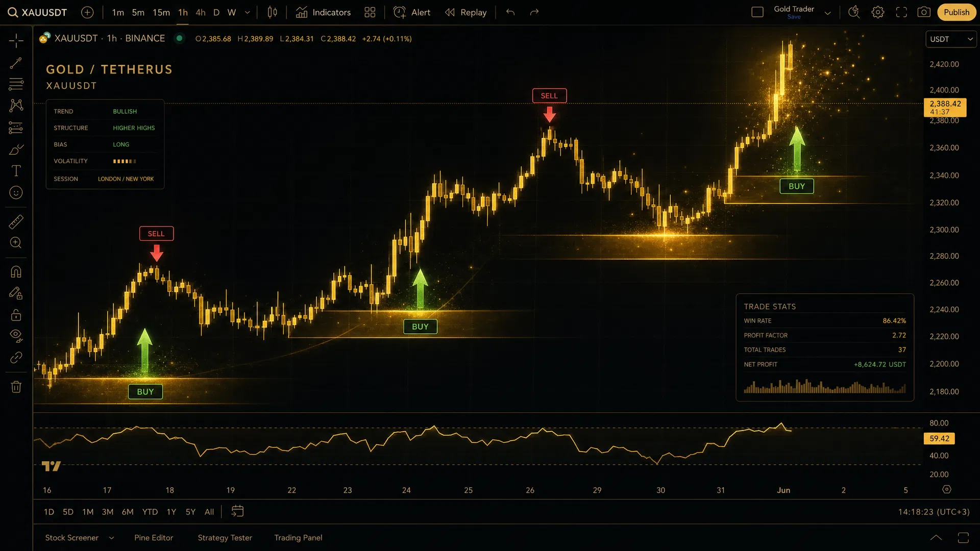Create a new Alert
The height and width of the screenshot is (551, 980).
[x=412, y=12]
